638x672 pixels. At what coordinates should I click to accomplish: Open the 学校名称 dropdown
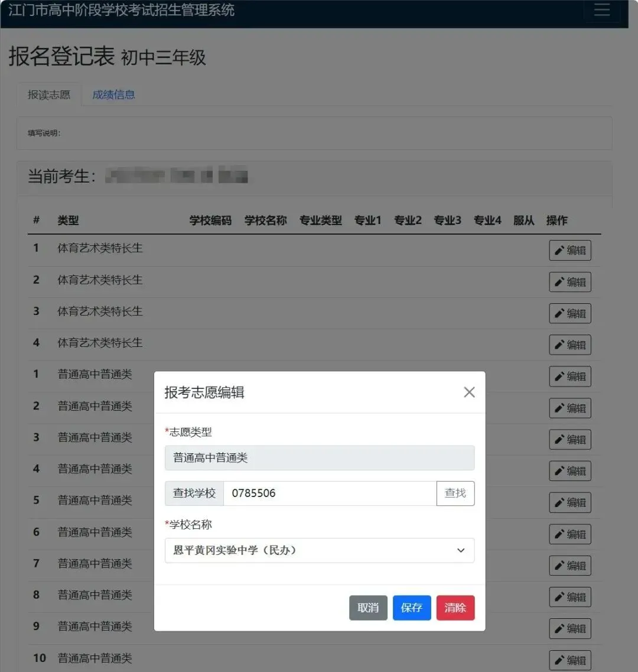coord(320,550)
